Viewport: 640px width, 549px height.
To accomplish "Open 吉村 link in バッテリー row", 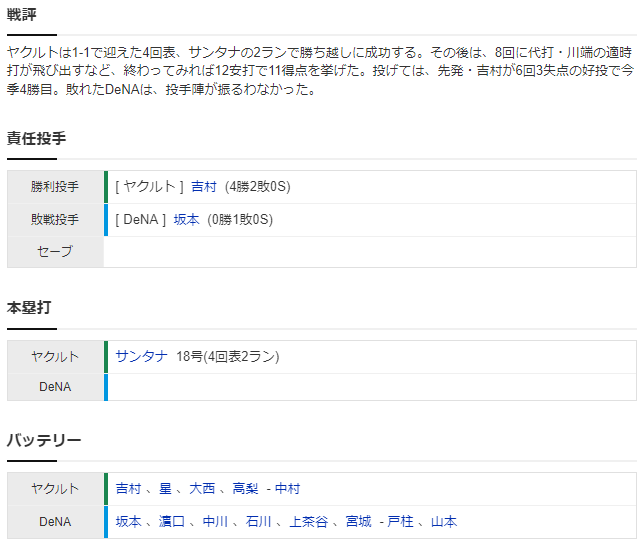I will [128, 489].
